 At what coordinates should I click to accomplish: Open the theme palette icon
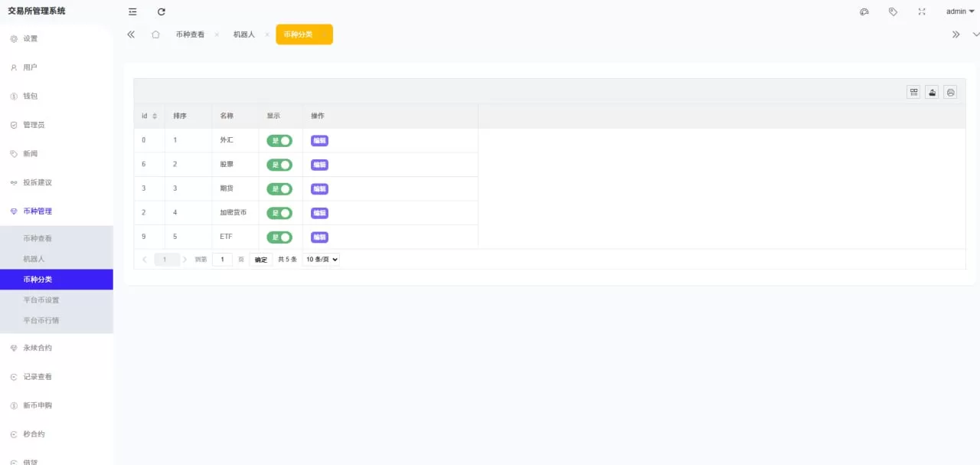tap(864, 11)
